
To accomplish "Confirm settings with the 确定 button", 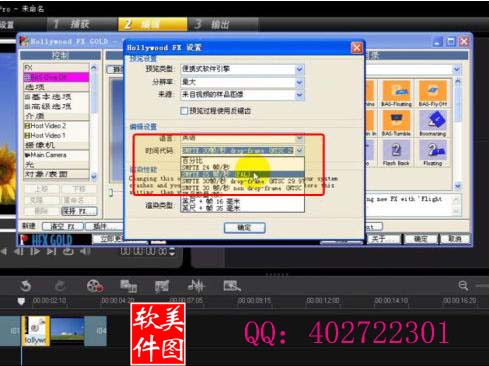I will (x=245, y=227).
